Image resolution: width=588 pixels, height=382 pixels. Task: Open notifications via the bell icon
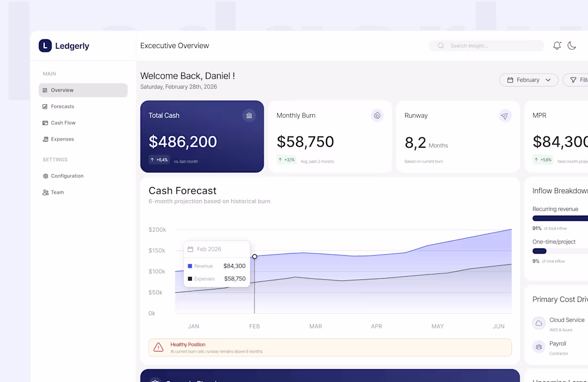click(556, 45)
